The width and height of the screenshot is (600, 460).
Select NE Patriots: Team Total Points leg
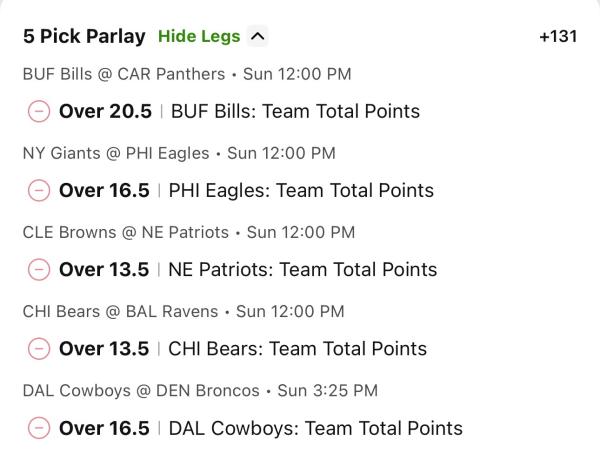tap(302, 269)
